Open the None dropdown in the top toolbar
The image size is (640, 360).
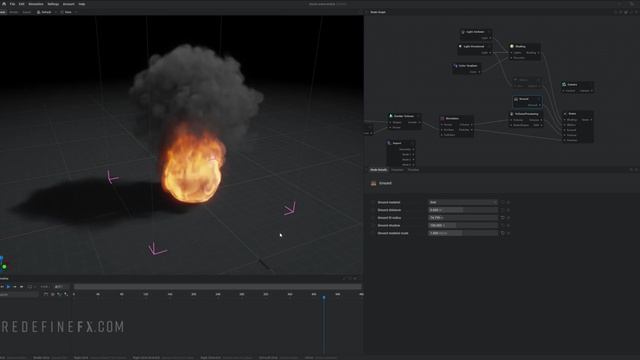[68, 12]
